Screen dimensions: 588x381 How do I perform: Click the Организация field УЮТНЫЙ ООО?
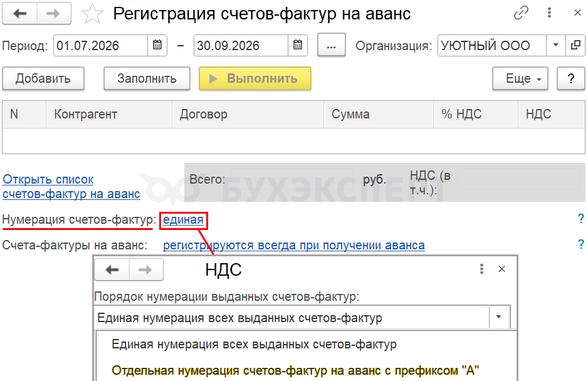coord(491,45)
